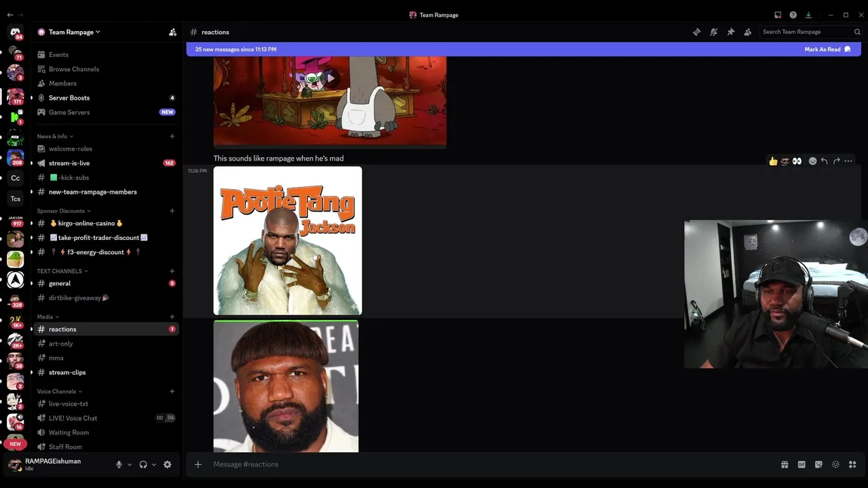Collapse the Voice Channels category
This screenshot has height=488, width=868.
(x=59, y=391)
